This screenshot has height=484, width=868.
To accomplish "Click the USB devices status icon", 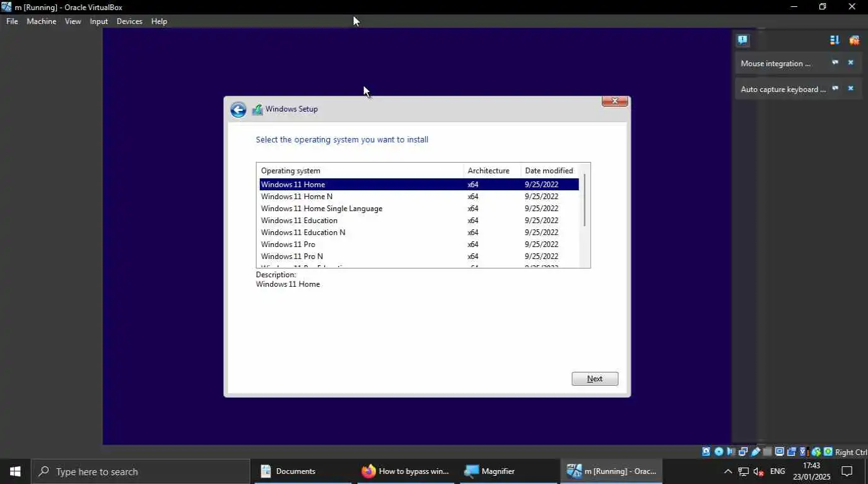I will 756,451.
